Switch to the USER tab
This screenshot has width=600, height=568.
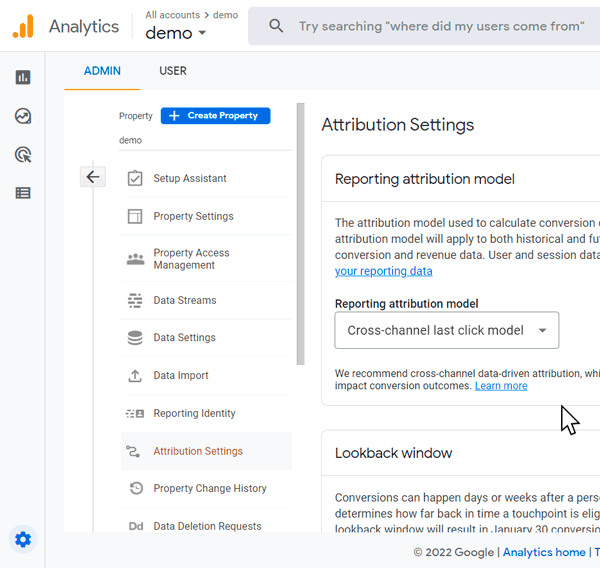pos(173,71)
